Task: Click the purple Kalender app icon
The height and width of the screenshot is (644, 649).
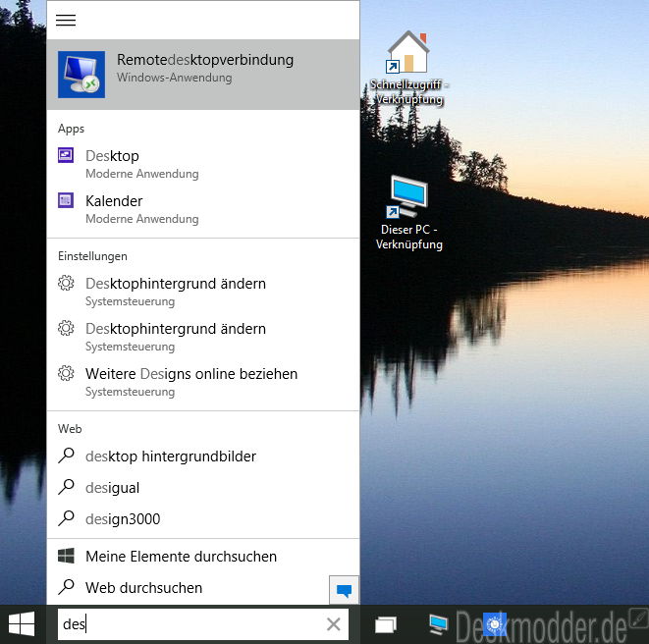Action: (x=66, y=200)
